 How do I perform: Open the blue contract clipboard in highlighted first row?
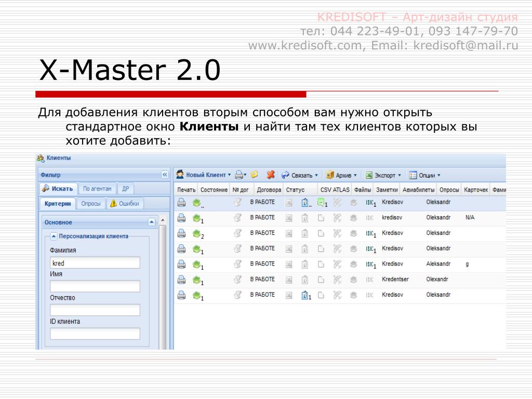pos(304,203)
